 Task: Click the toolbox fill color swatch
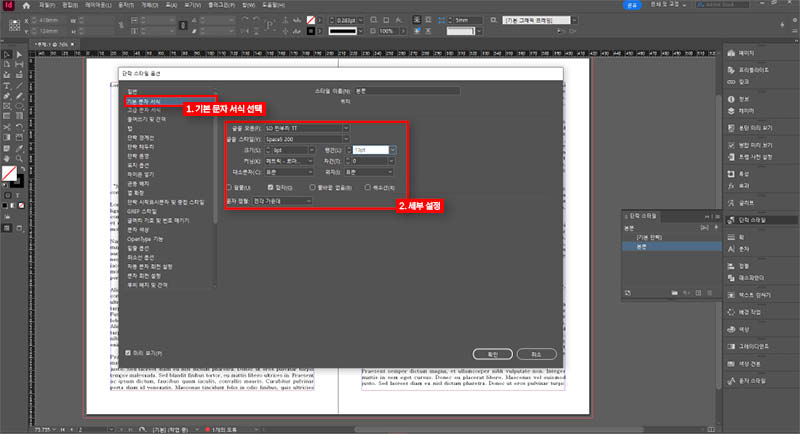click(9, 173)
